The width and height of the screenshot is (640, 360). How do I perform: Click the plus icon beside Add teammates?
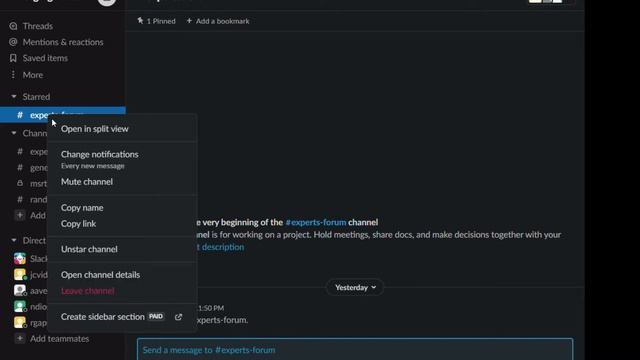(20, 338)
